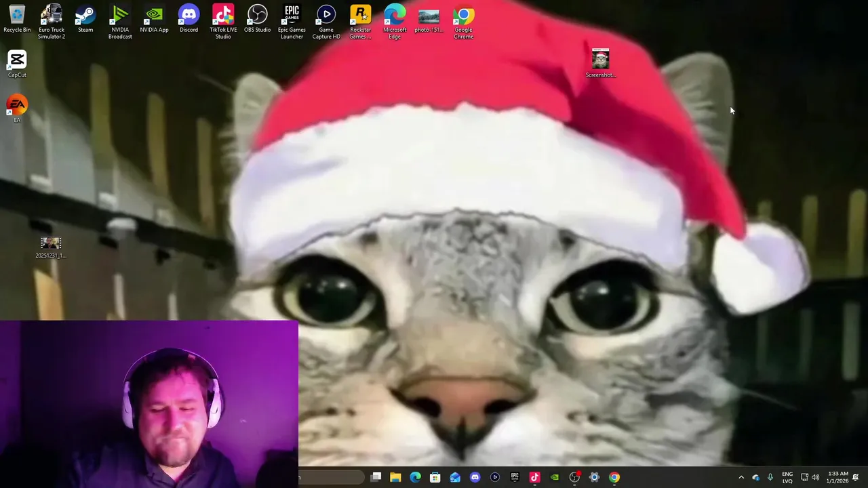Open the clock showing 1:33 AM

point(837,477)
